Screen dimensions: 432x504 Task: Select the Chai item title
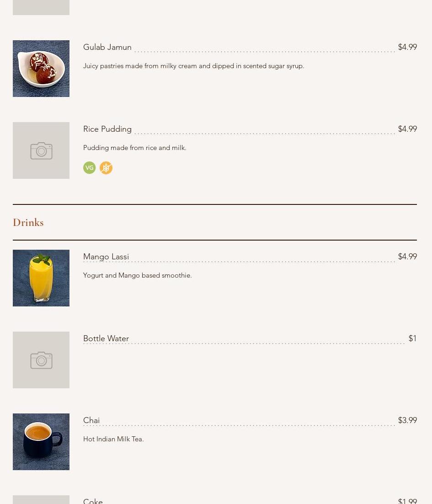91,420
